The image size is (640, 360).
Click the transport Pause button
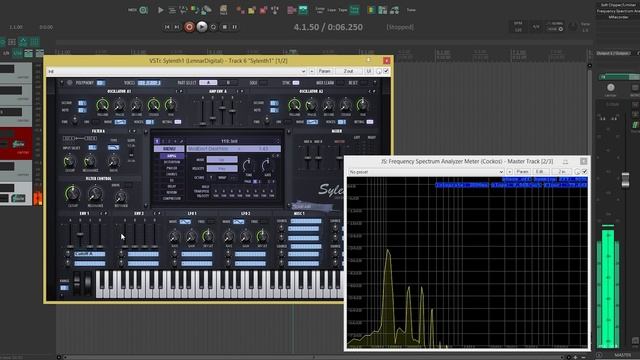(x=235, y=27)
